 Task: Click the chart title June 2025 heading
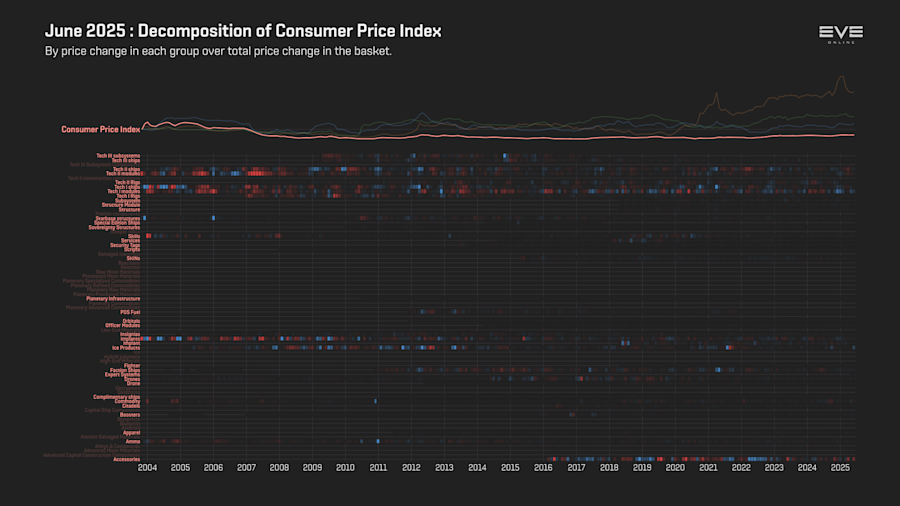click(243, 31)
